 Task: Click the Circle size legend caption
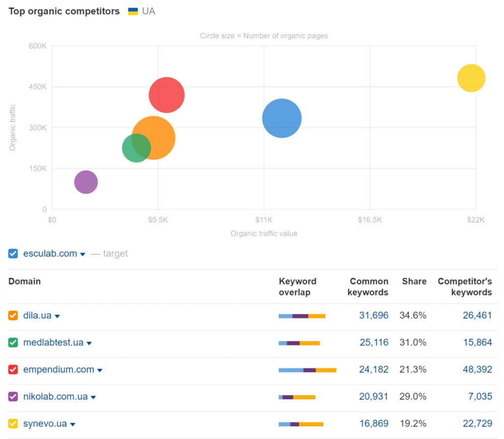coord(264,36)
